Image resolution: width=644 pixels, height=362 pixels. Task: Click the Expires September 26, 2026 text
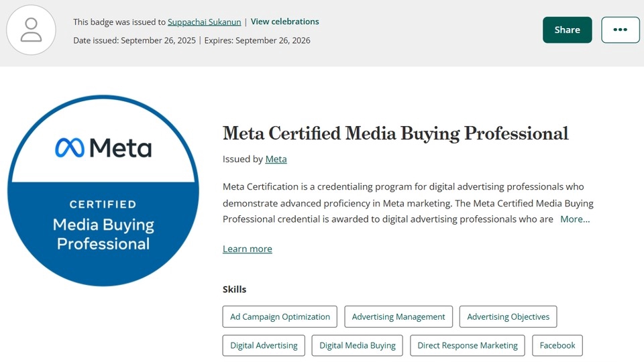coord(257,40)
